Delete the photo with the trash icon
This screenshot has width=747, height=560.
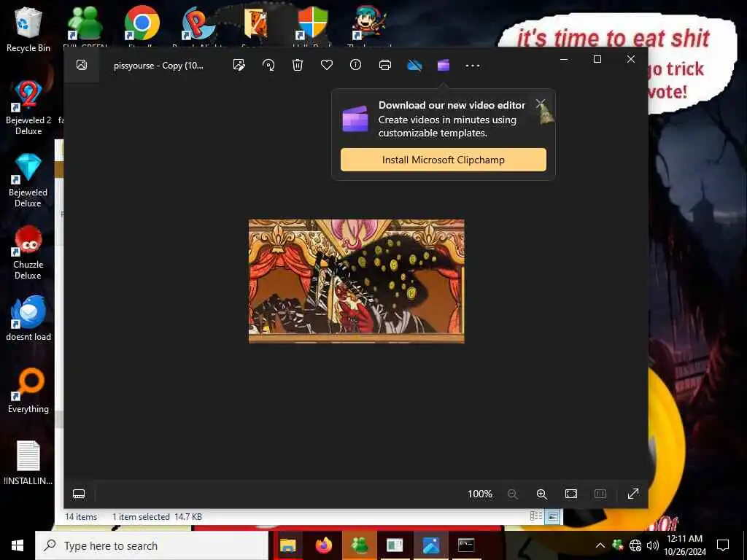[x=298, y=65]
